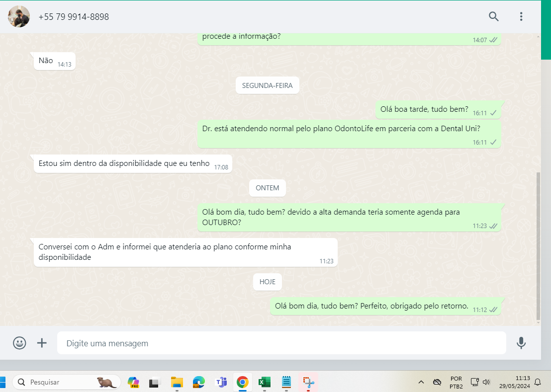Click the 'SEGUNDA-FEIRA' date separator

268,85
